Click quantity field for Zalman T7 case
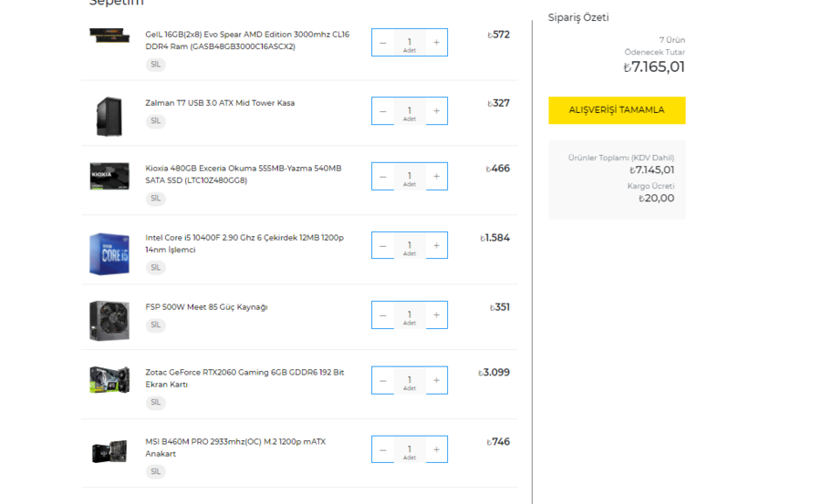This screenshot has height=504, width=821. point(410,111)
